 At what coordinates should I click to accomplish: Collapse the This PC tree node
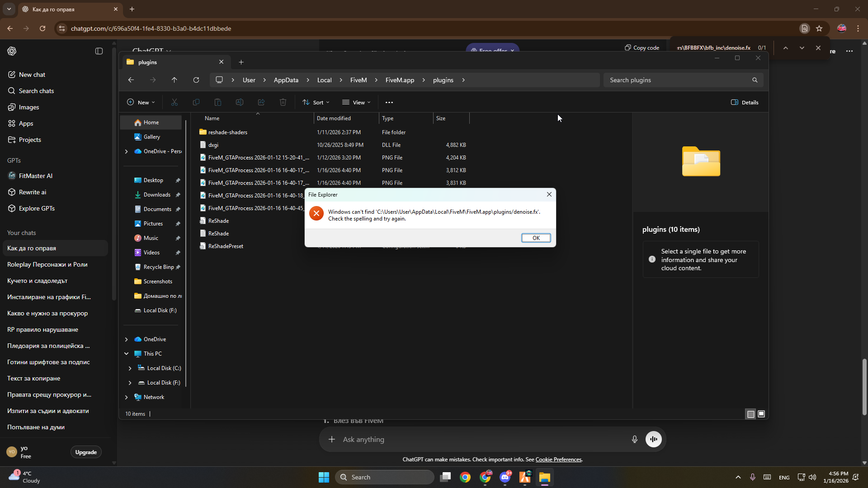pyautogui.click(x=127, y=354)
